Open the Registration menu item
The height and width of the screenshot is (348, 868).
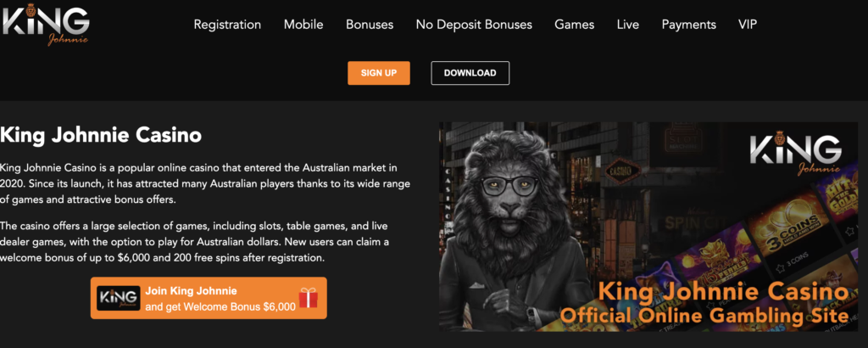[x=227, y=25]
